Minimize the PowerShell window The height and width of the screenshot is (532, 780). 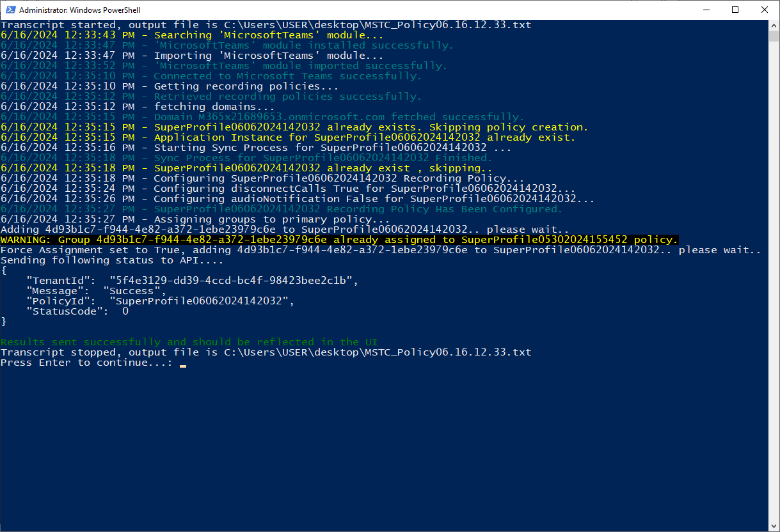706,10
